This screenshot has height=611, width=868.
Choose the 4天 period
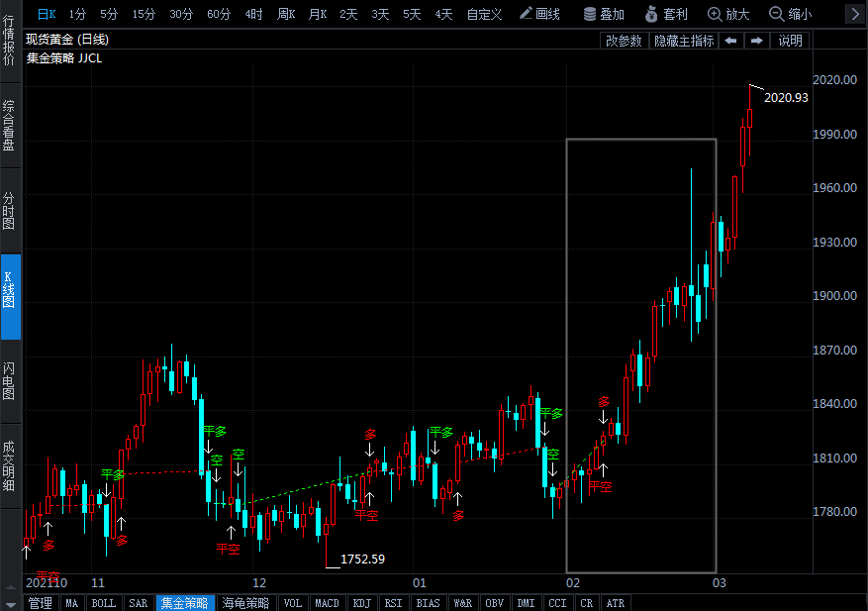pyautogui.click(x=443, y=14)
